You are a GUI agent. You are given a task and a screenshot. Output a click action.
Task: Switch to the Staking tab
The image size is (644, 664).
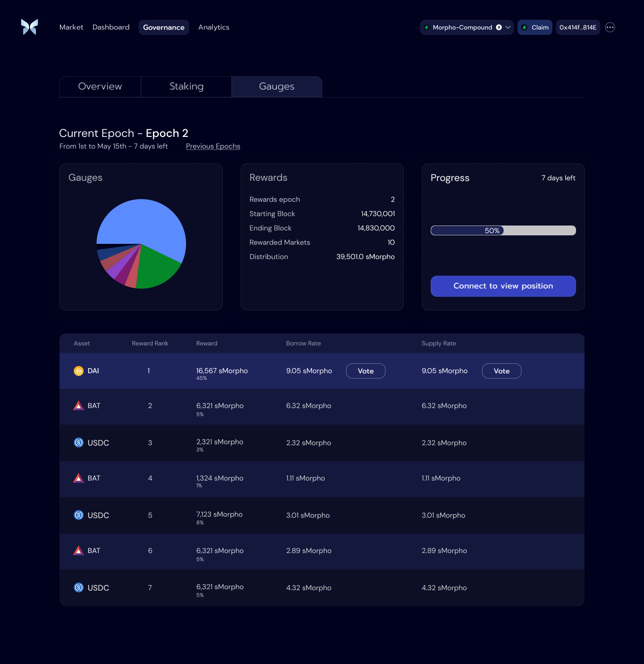186,86
